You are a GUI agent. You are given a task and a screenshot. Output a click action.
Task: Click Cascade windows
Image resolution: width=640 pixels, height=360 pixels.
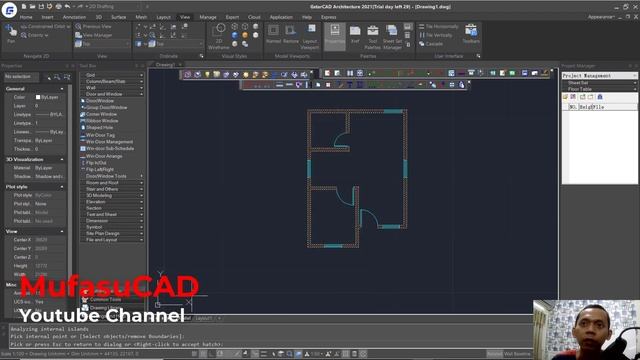[x=431, y=44]
